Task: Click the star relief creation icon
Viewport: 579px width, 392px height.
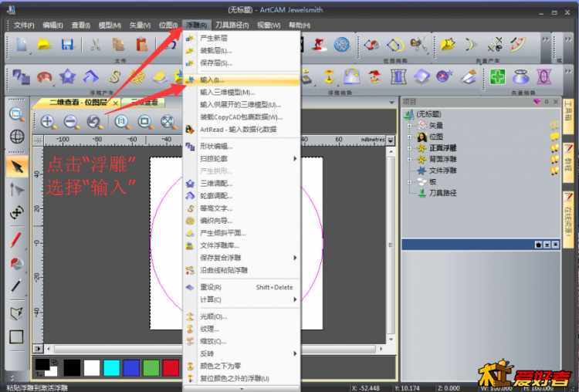Action: point(68,76)
